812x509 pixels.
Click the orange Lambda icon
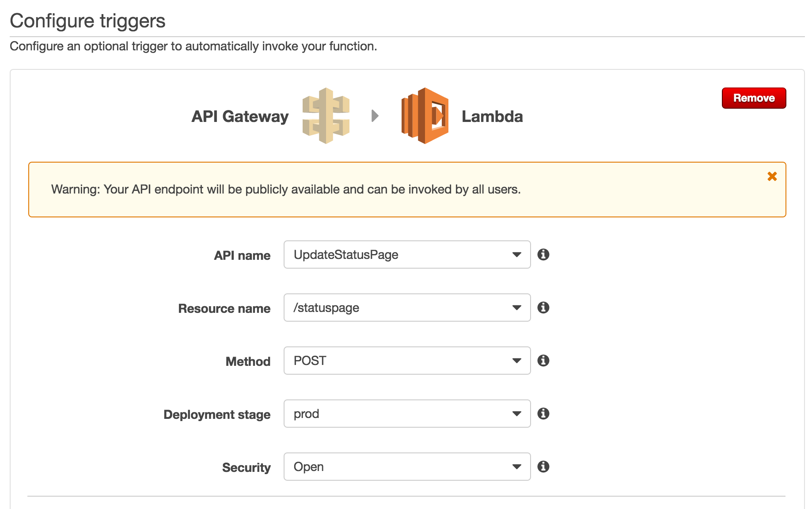425,116
